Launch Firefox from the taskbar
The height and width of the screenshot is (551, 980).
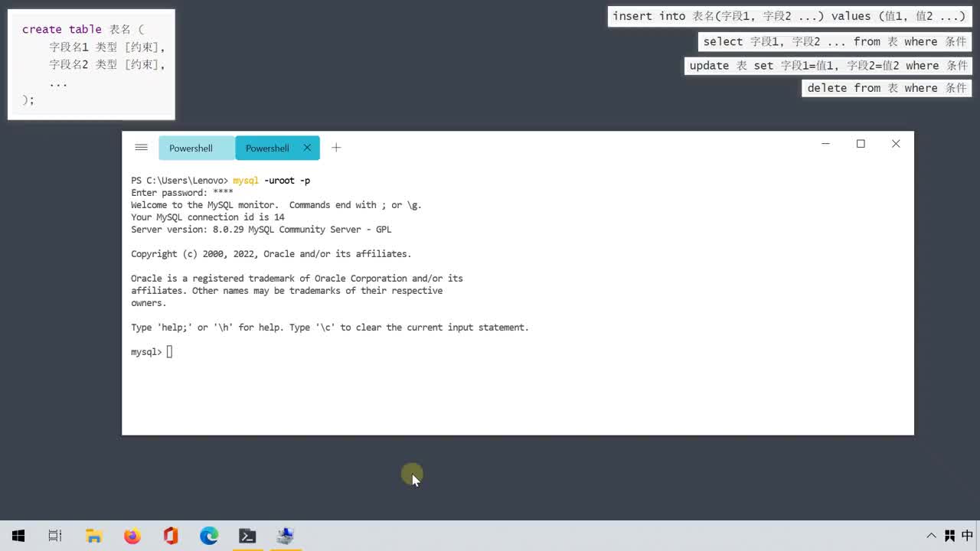[132, 536]
